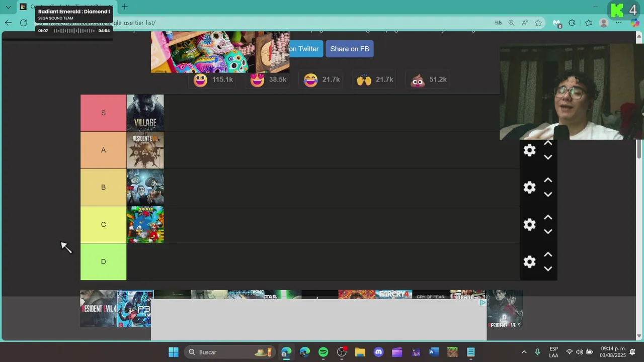The width and height of the screenshot is (644, 362).
Task: Select Resident Evil Village image in S tier
Action: coord(145,113)
